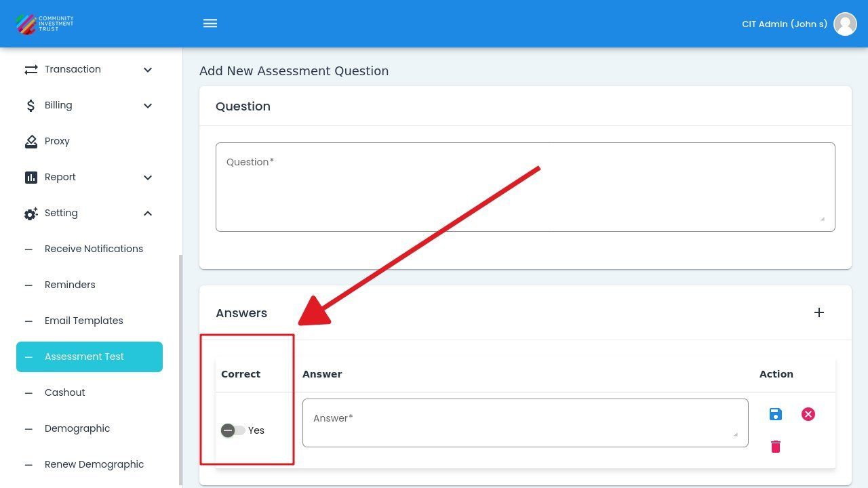868x488 pixels.
Task: Delete answer using the trash icon
Action: pyautogui.click(x=776, y=447)
